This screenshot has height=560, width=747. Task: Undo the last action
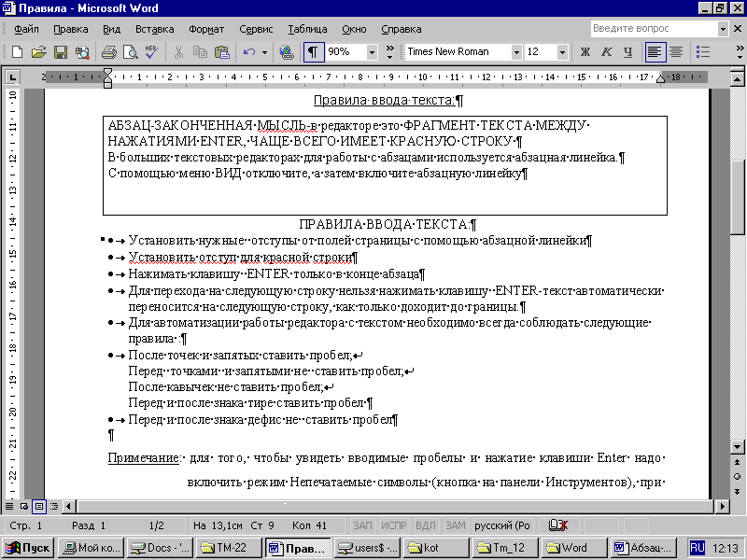248,52
